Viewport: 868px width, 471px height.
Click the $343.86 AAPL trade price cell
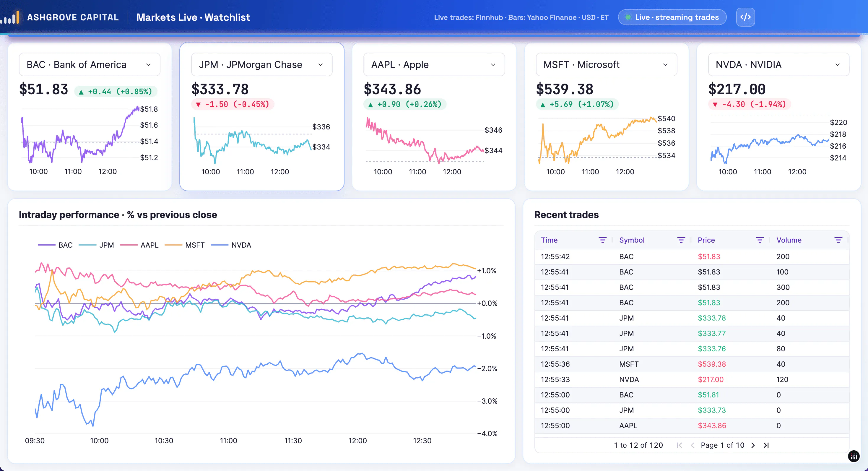click(711, 425)
